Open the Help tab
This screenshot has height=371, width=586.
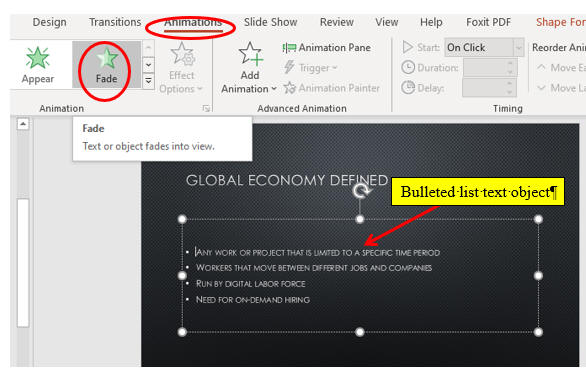[x=431, y=22]
